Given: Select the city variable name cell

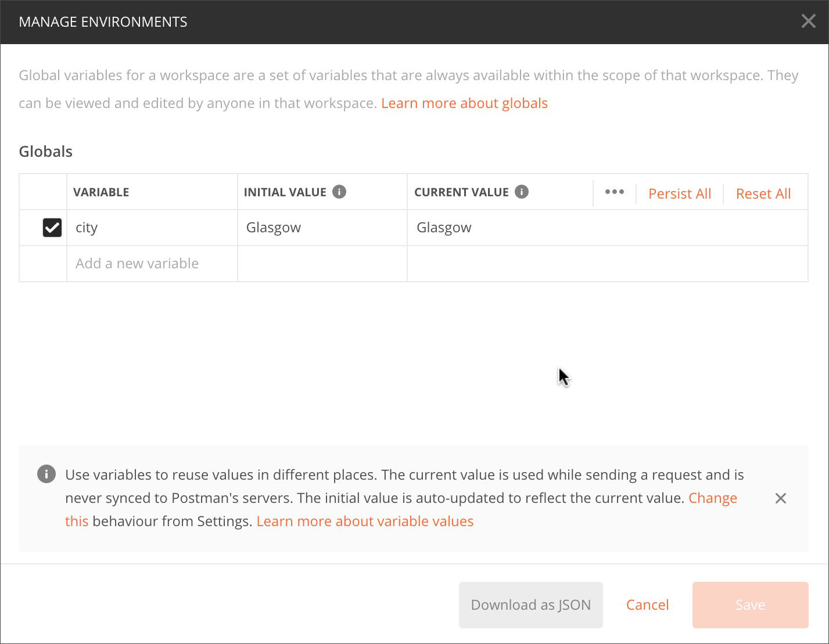Looking at the screenshot, I should click(152, 228).
